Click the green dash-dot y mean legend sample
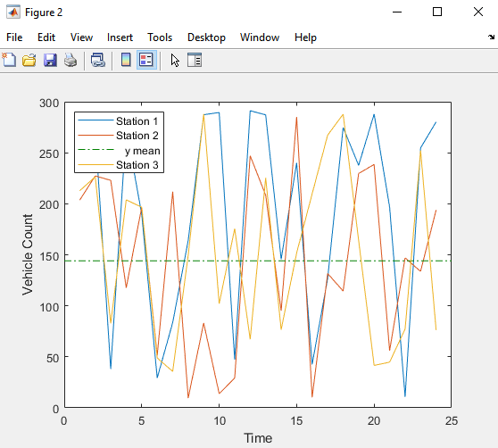498x448 pixels. (x=95, y=150)
